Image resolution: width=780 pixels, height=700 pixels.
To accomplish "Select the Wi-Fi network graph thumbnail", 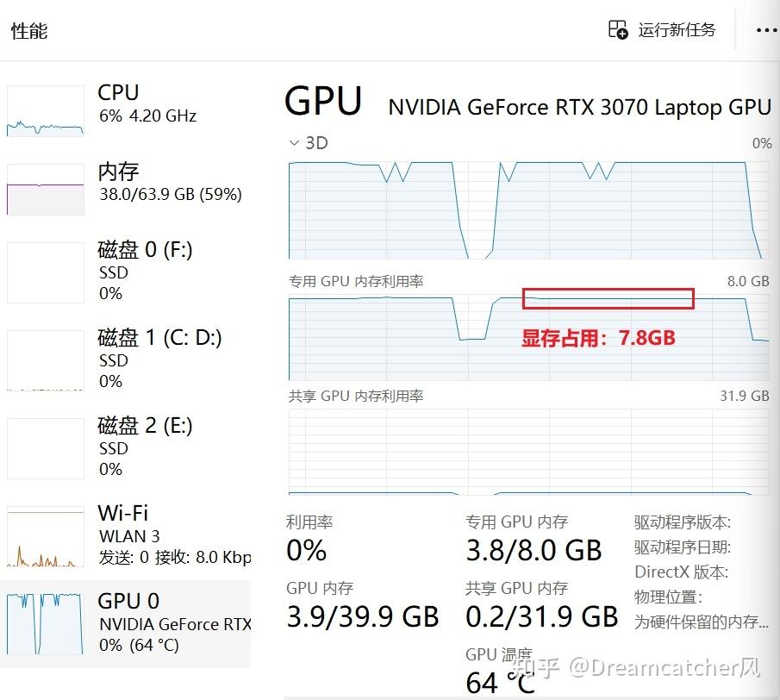I will tap(46, 536).
